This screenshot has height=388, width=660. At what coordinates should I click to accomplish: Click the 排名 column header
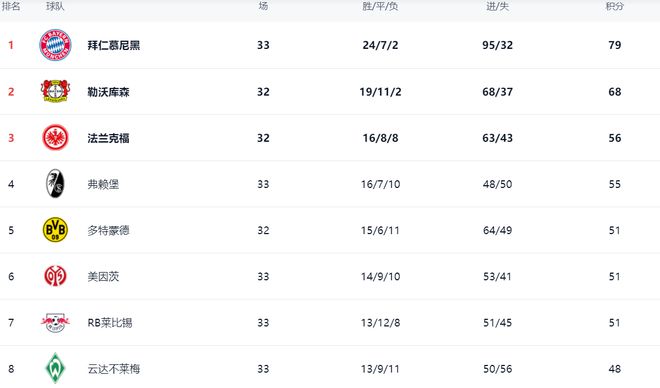11,6
